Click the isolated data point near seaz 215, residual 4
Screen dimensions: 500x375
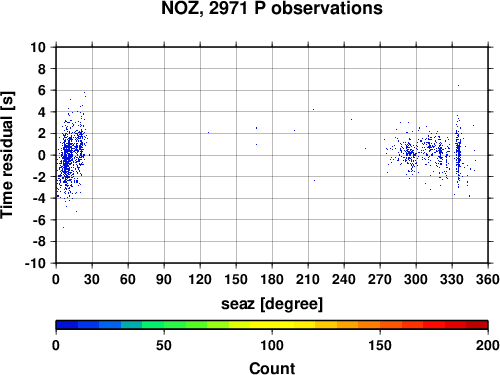(x=313, y=110)
